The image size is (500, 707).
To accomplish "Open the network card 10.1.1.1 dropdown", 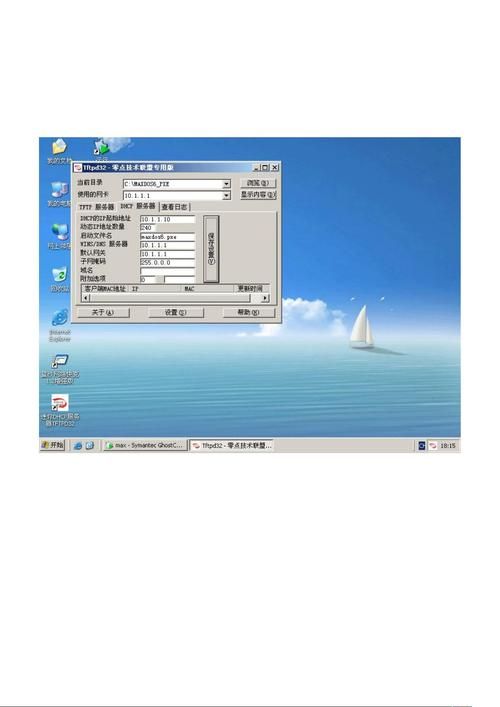I will tap(226, 195).
